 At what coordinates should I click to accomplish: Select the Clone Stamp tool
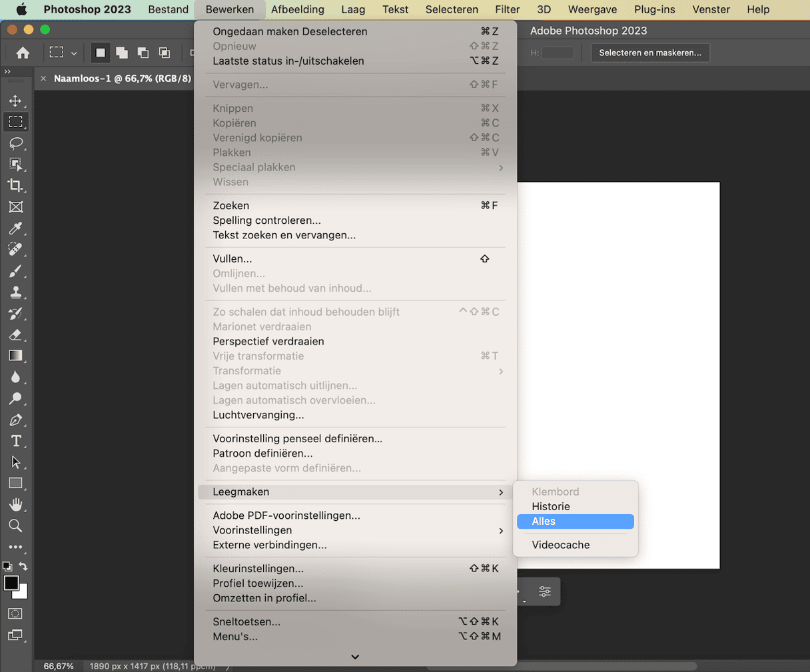pyautogui.click(x=15, y=292)
